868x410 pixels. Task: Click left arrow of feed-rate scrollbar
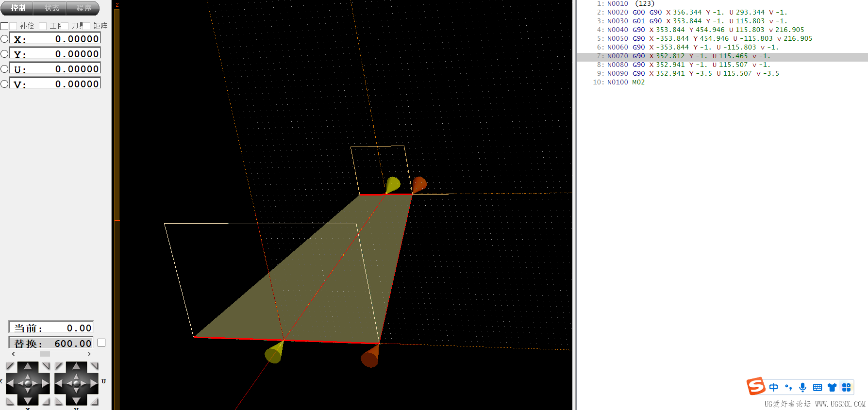click(13, 354)
